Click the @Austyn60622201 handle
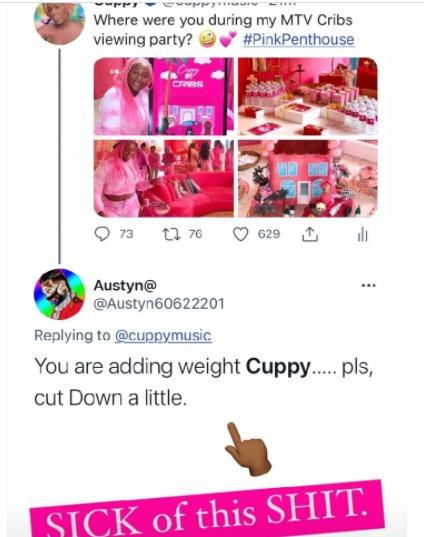The width and height of the screenshot is (424, 537). coord(159,304)
